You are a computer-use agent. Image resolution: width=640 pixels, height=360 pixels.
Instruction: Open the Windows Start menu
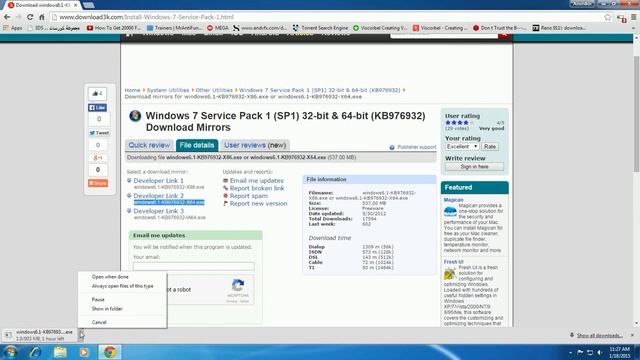10,352
